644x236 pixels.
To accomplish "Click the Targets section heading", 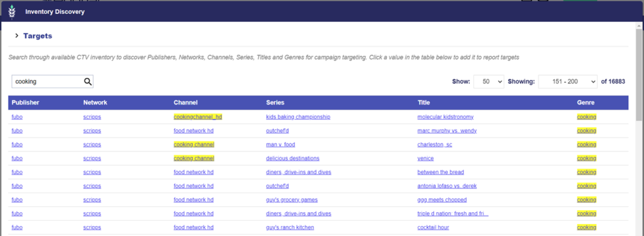I will coord(37,36).
